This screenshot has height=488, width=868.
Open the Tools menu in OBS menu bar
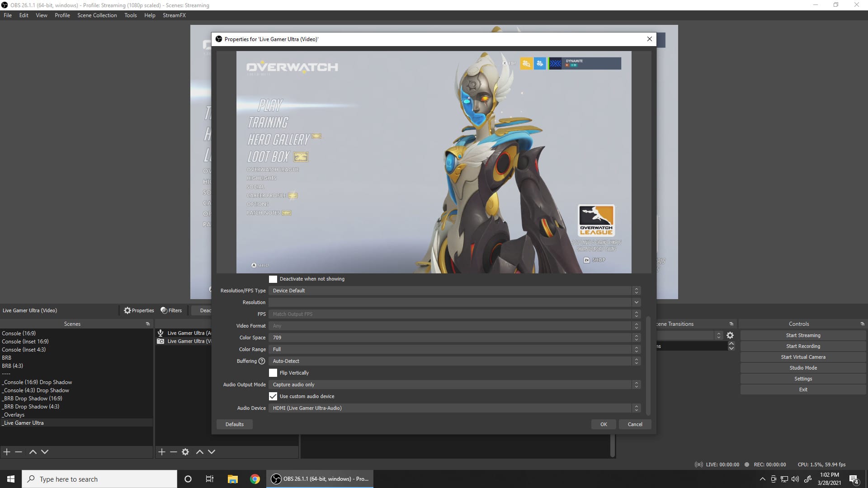tap(131, 15)
